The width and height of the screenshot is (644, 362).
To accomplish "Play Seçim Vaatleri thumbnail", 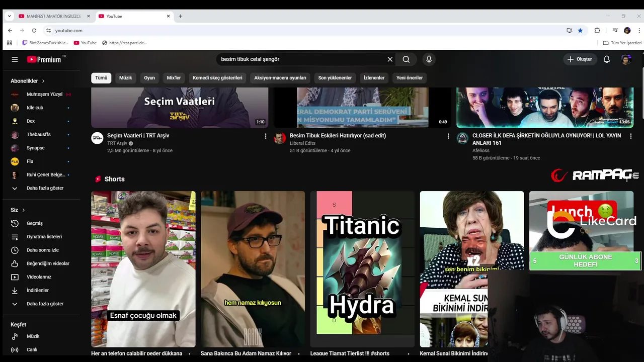I will (180, 108).
